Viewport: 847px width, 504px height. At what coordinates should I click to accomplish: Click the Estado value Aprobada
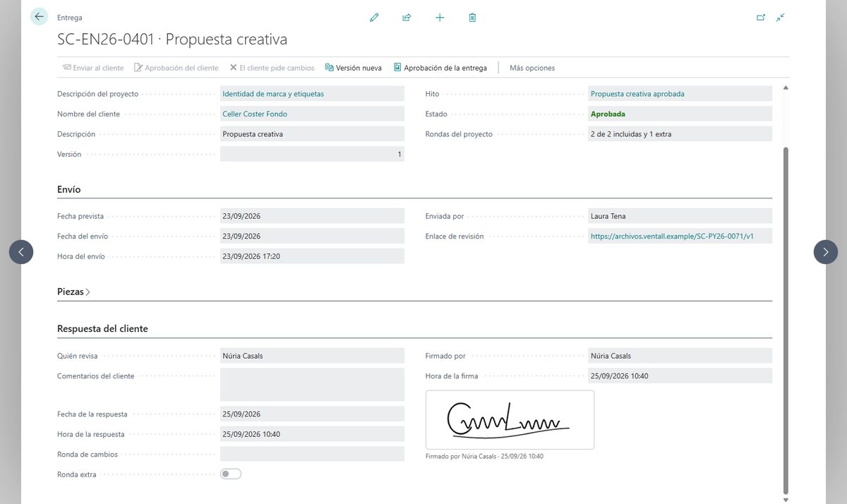tap(608, 114)
